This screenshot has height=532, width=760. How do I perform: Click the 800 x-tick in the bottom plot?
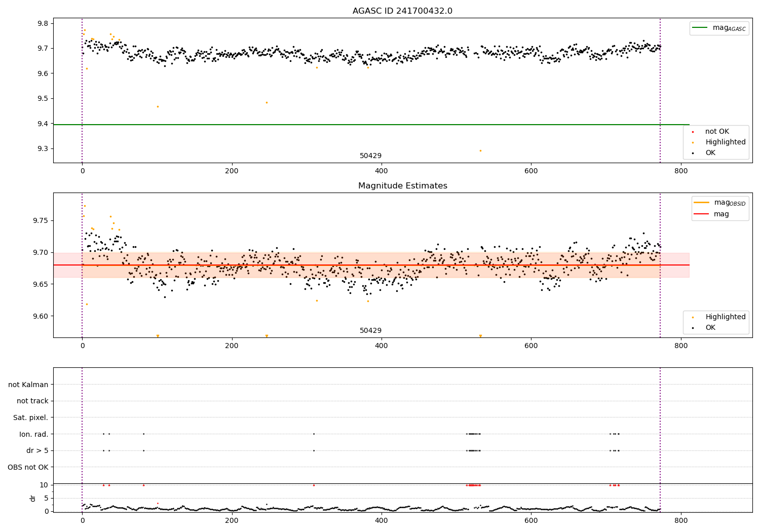(681, 520)
